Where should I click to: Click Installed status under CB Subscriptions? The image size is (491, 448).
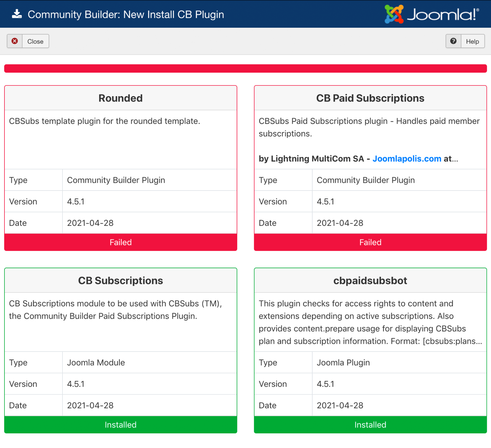pyautogui.click(x=120, y=425)
